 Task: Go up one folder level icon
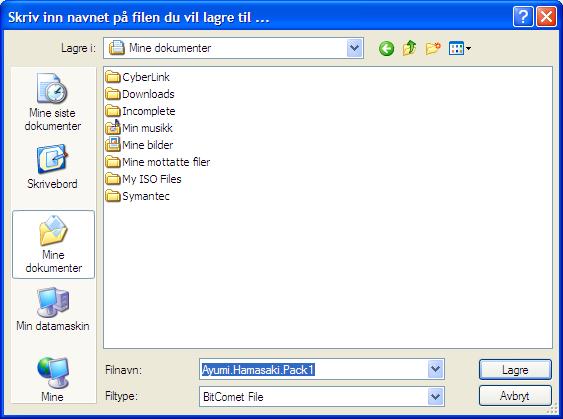tap(409, 48)
